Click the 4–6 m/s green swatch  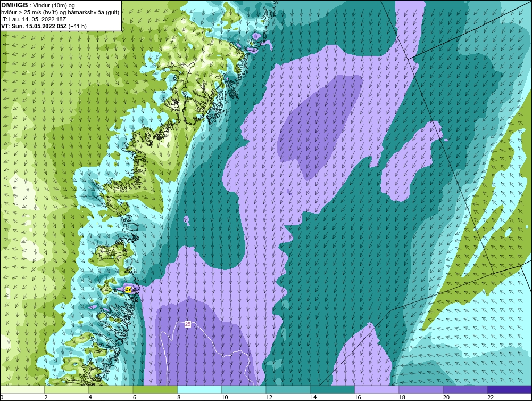[x=111, y=389]
